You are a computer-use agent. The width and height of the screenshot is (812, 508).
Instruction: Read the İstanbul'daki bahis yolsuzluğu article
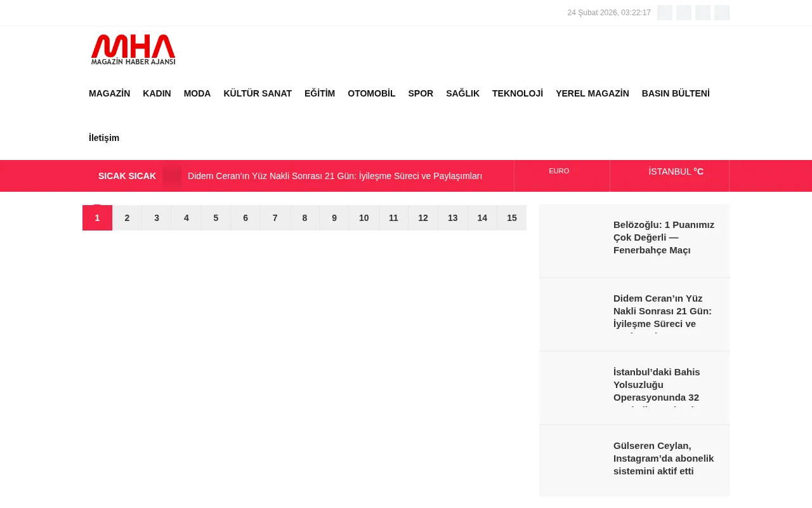pyautogui.click(x=657, y=384)
